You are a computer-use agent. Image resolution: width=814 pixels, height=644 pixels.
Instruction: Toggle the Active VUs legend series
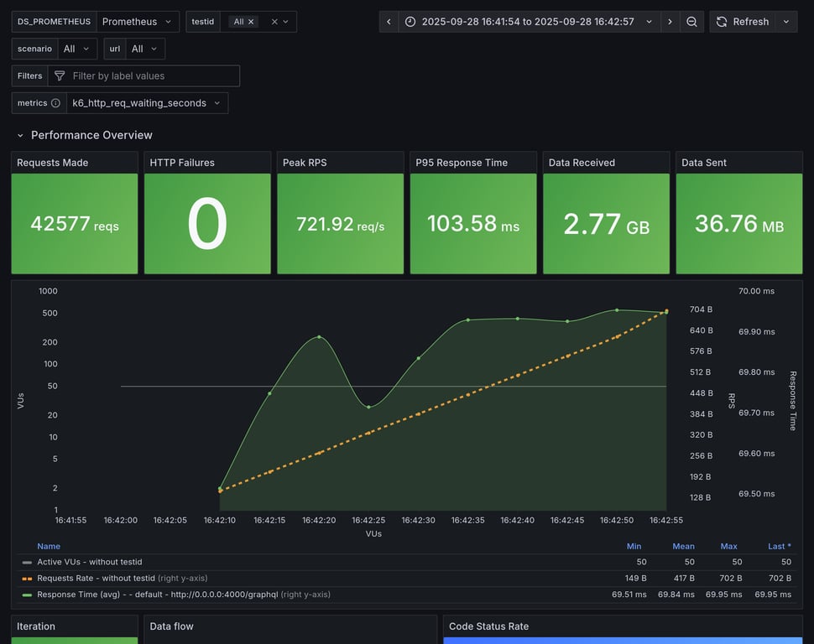(x=89, y=562)
